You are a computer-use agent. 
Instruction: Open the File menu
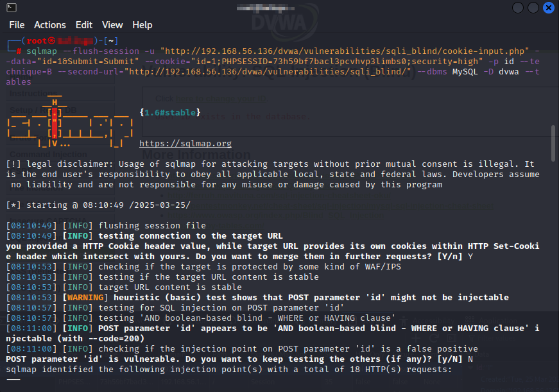(17, 25)
